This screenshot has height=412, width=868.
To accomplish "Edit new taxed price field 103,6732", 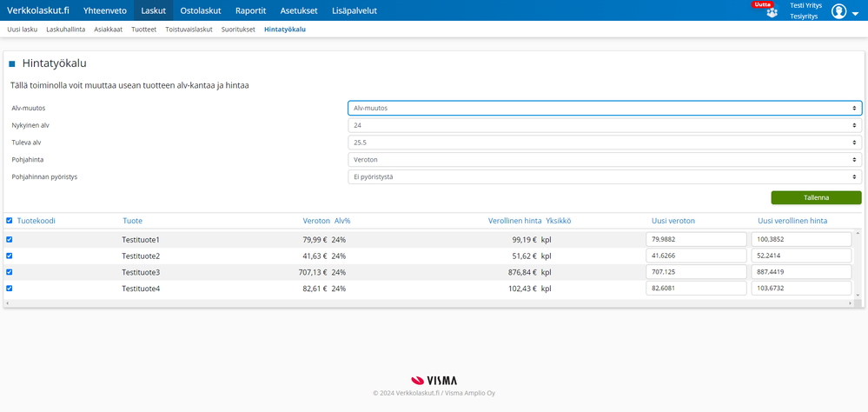I will tap(801, 288).
